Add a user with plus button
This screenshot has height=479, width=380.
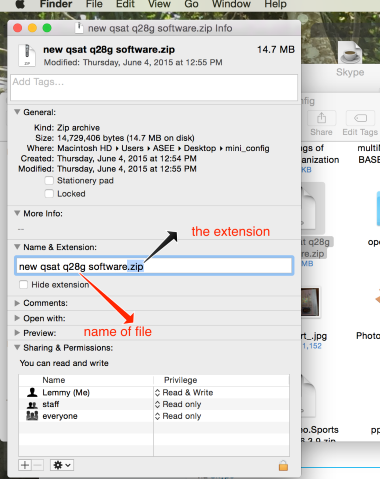tap(25, 465)
